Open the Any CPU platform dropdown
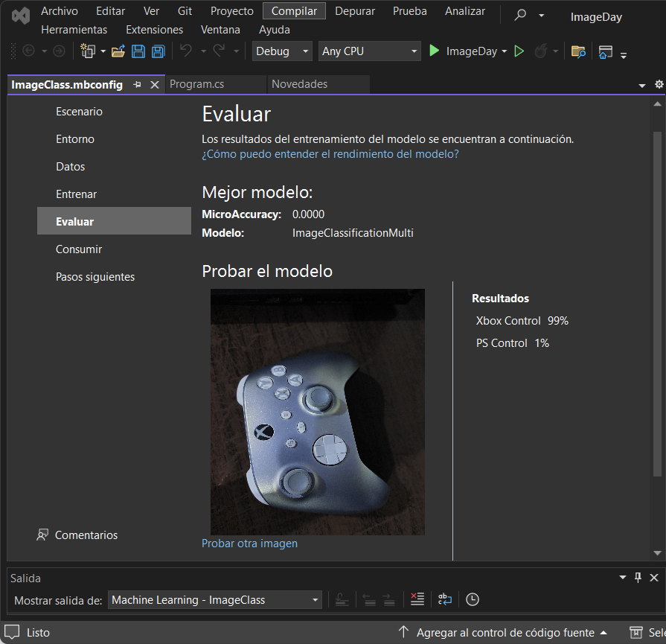This screenshot has width=666, height=644. (x=370, y=51)
